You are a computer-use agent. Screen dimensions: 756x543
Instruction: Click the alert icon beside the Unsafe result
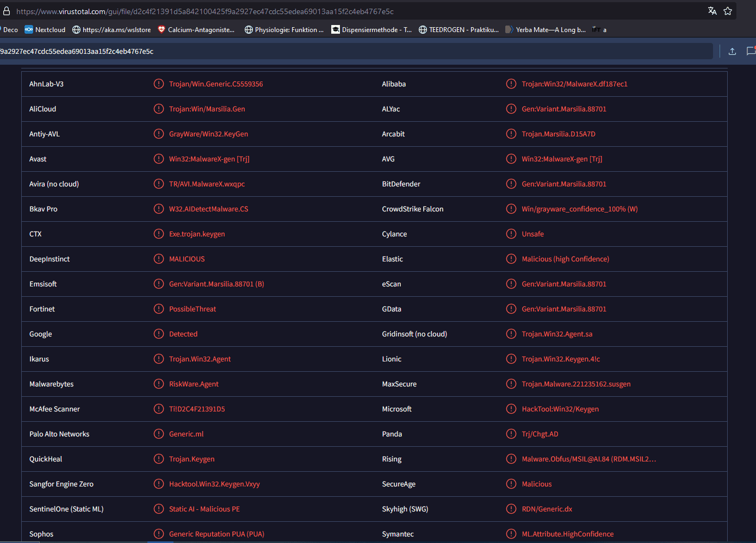click(x=511, y=234)
